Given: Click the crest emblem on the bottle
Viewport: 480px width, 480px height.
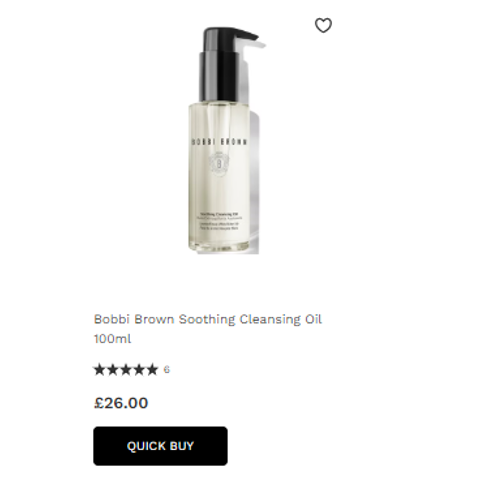Looking at the screenshot, I should [x=219, y=163].
